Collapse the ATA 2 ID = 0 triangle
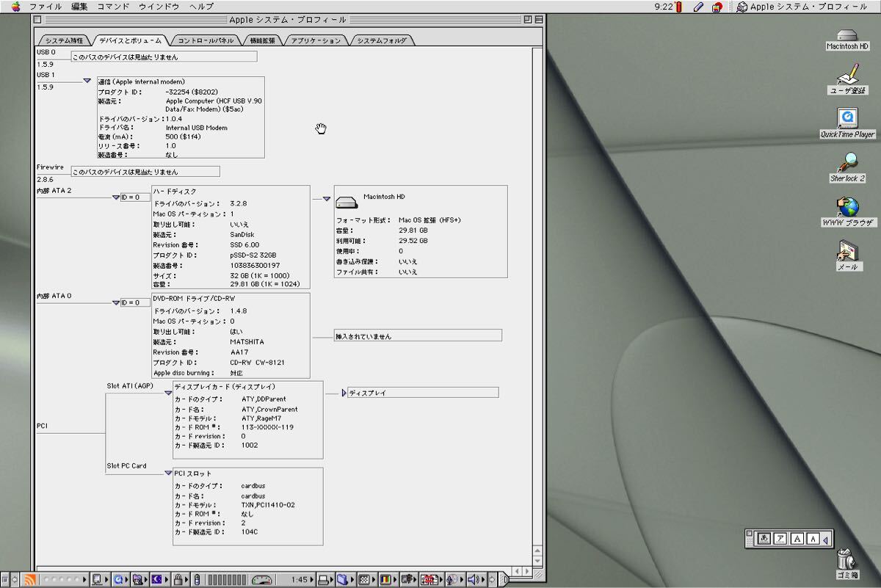 [116, 197]
